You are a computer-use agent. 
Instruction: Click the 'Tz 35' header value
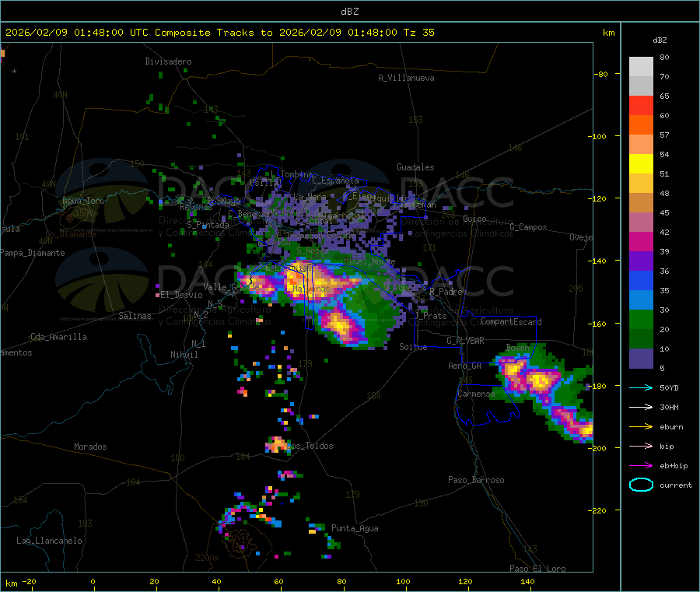(x=418, y=33)
